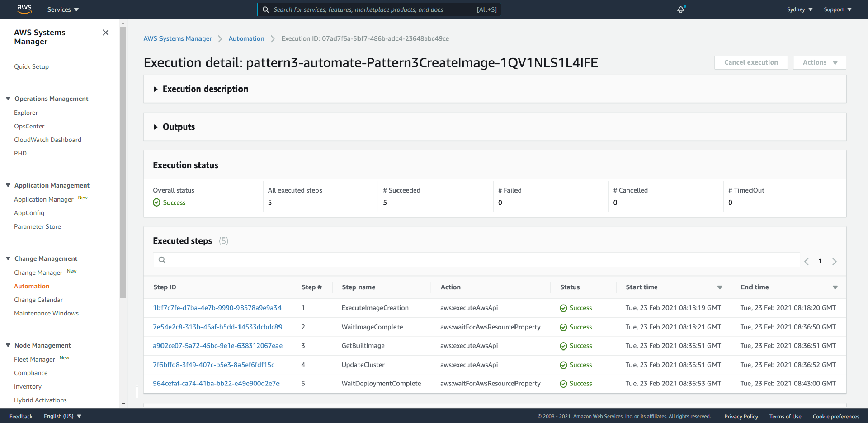
Task: Open the Actions dropdown button
Action: coord(819,62)
